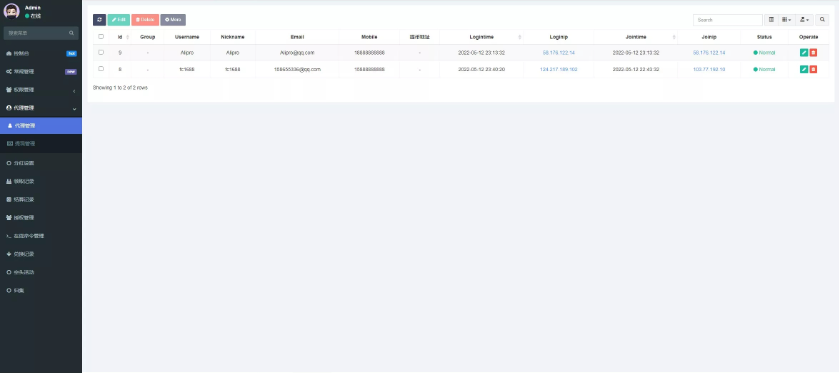Focus the table Search input field

[x=728, y=20]
